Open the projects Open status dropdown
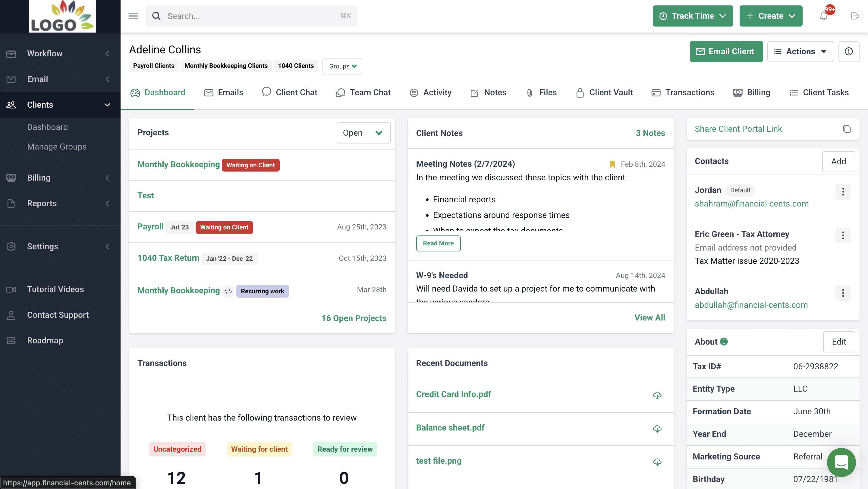This screenshot has height=489, width=868. pos(363,133)
